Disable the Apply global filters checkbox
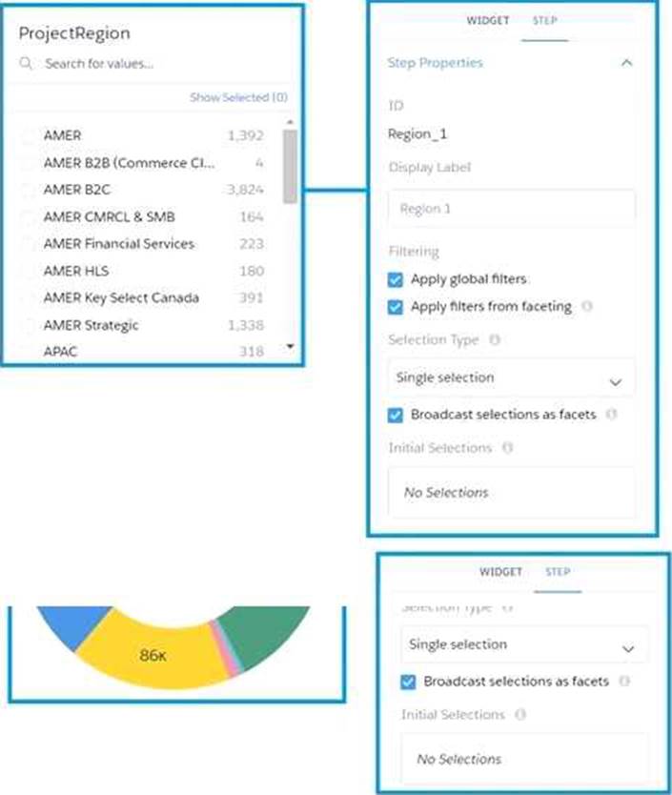The image size is (672, 795). 397,280
